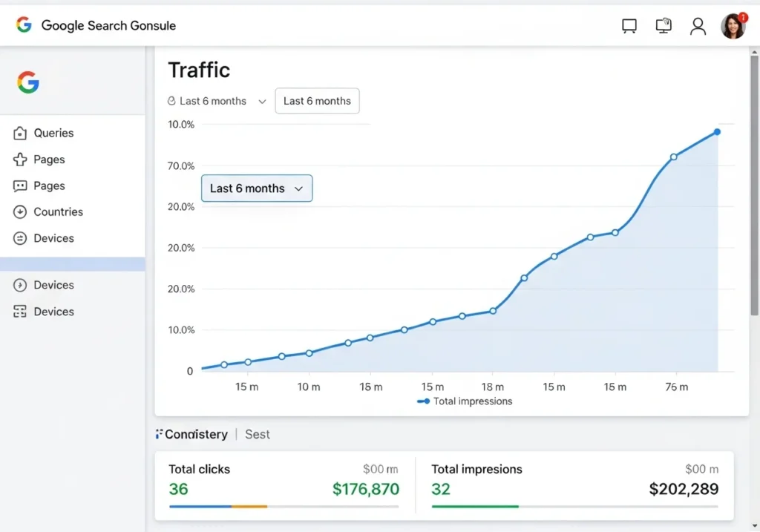Open the feedback message icon in header
The height and width of the screenshot is (532, 760).
point(629,26)
